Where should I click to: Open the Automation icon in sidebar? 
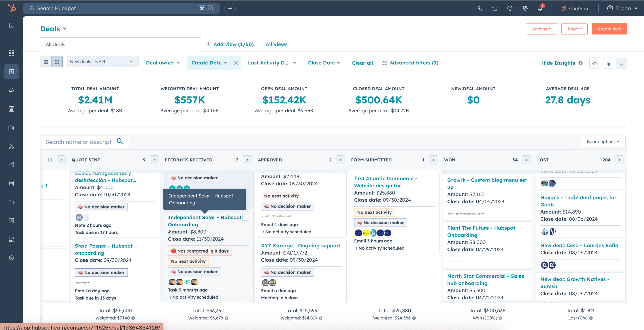coord(11,146)
